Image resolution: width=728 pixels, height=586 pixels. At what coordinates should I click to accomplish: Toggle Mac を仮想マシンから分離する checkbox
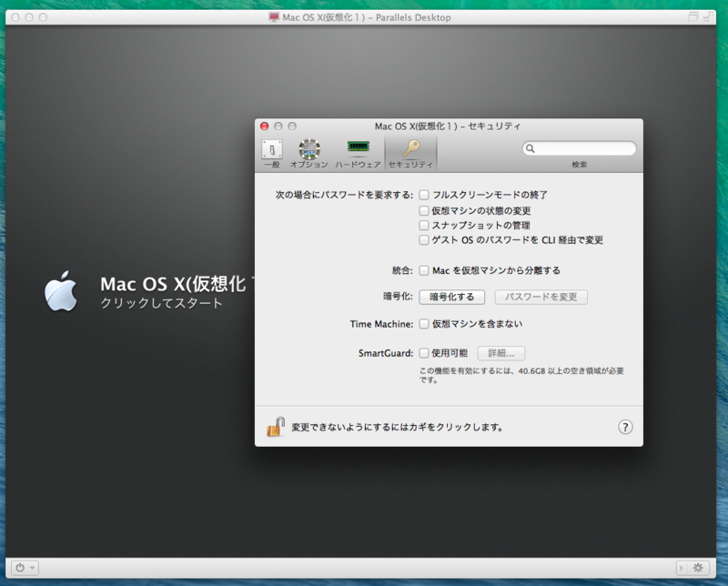pos(424,270)
